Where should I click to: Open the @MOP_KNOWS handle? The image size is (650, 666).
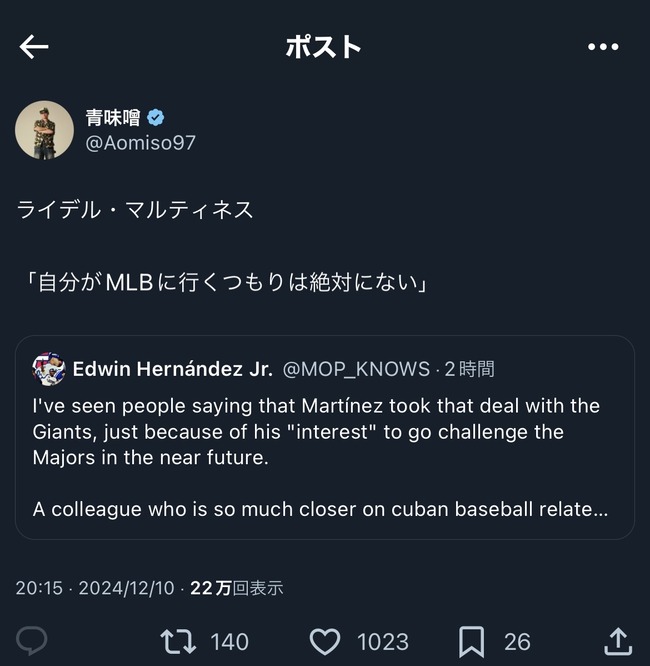[356, 369]
